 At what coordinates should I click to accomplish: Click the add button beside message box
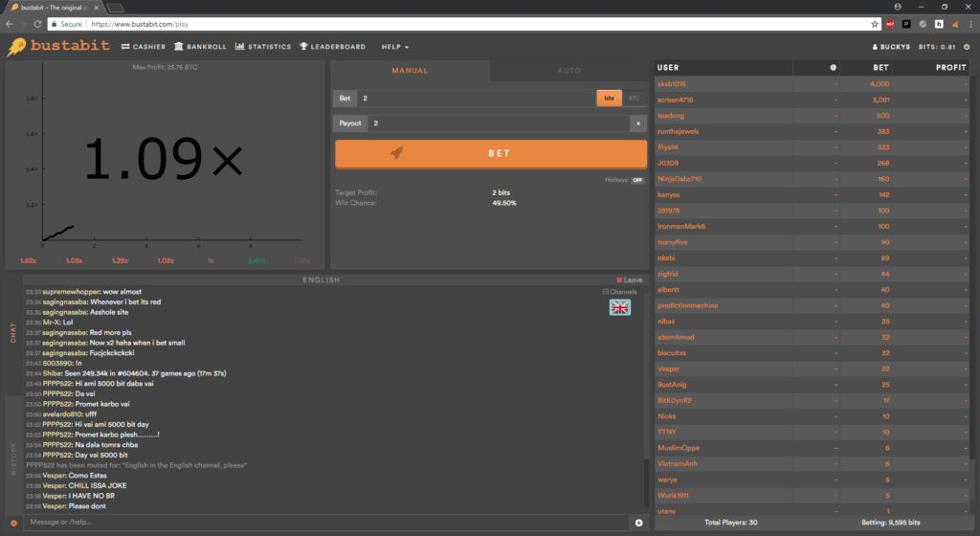(638, 523)
